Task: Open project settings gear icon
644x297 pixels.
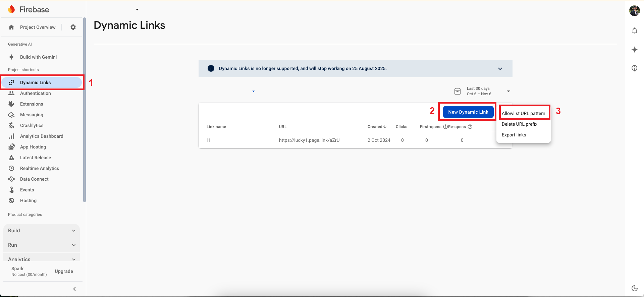Action: click(x=73, y=27)
